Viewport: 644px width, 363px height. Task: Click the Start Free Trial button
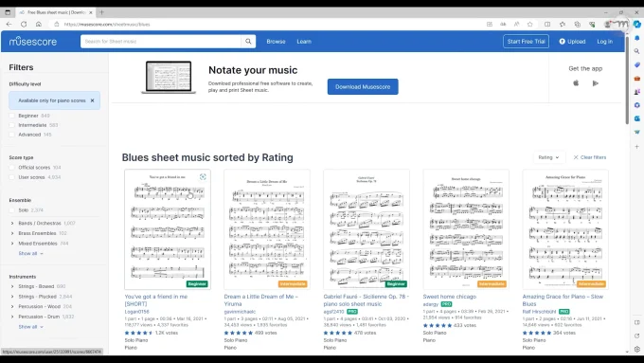point(526,41)
